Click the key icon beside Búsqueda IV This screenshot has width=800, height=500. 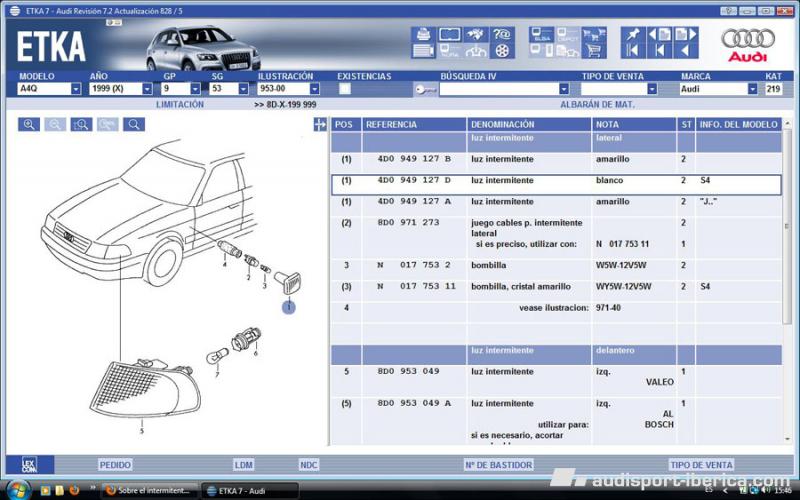click(425, 89)
